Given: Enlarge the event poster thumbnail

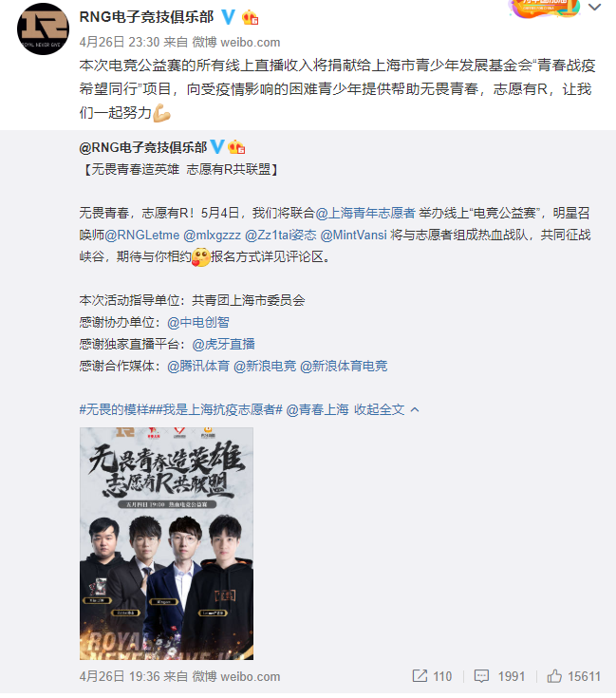Looking at the screenshot, I should (166, 543).
